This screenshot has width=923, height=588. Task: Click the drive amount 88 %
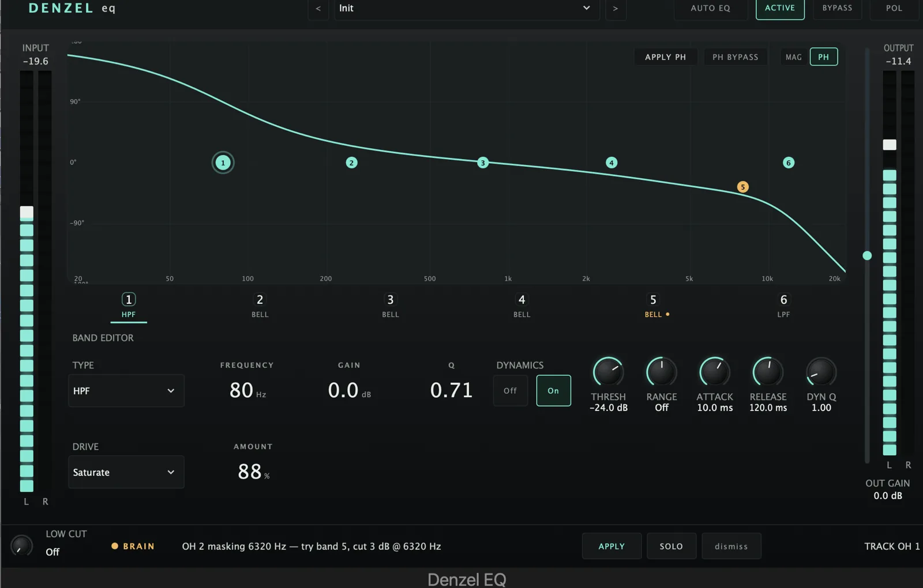point(253,472)
